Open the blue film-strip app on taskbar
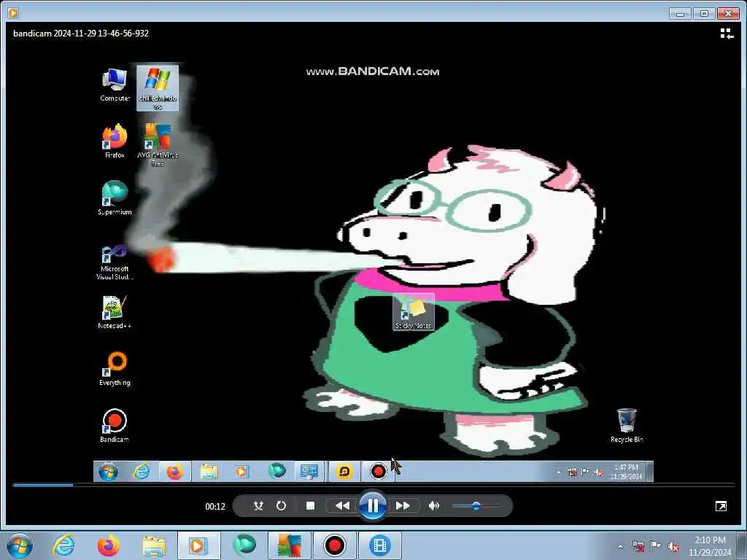The image size is (747, 560). [379, 545]
